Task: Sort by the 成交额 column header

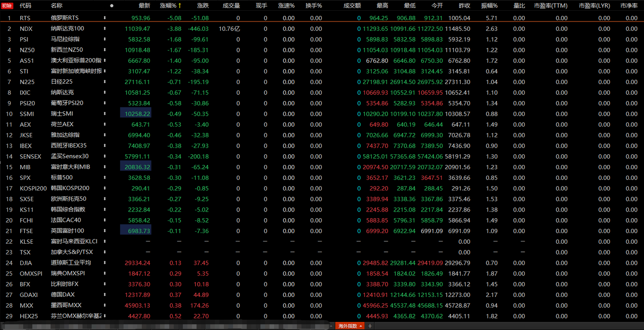Action: [352, 6]
